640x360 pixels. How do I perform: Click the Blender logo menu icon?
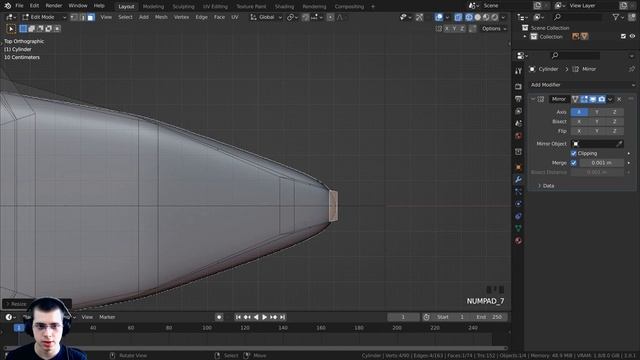[7, 6]
